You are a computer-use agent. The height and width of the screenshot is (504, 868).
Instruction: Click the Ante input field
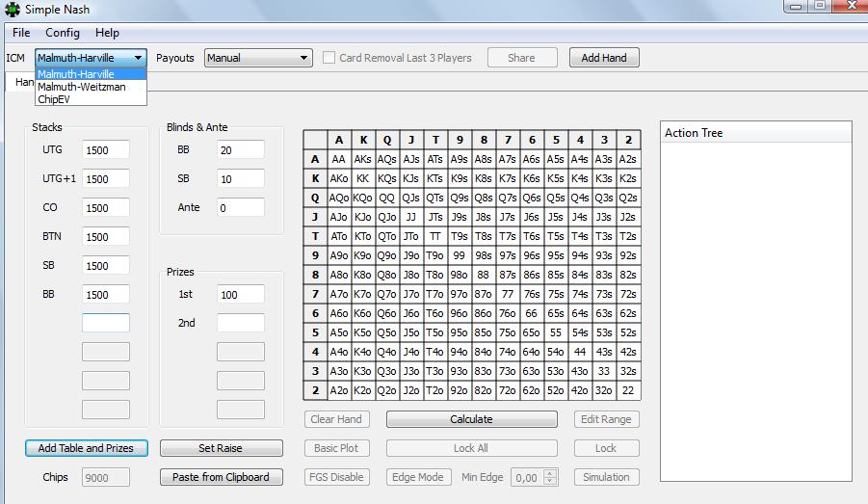point(240,208)
